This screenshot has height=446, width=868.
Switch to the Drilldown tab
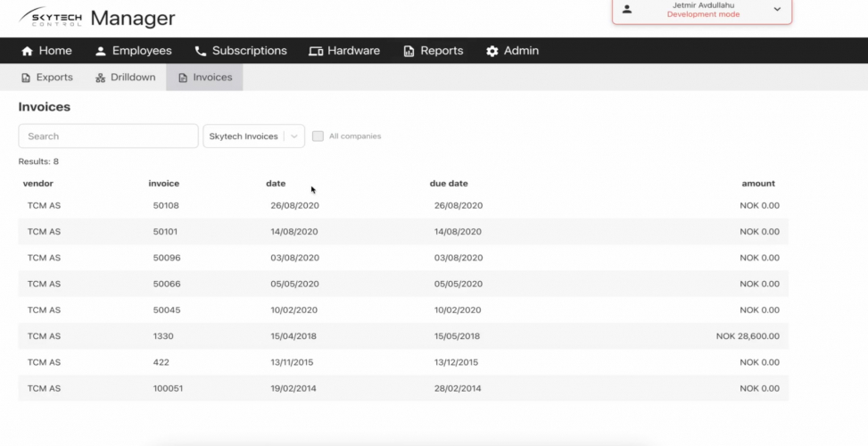click(126, 78)
